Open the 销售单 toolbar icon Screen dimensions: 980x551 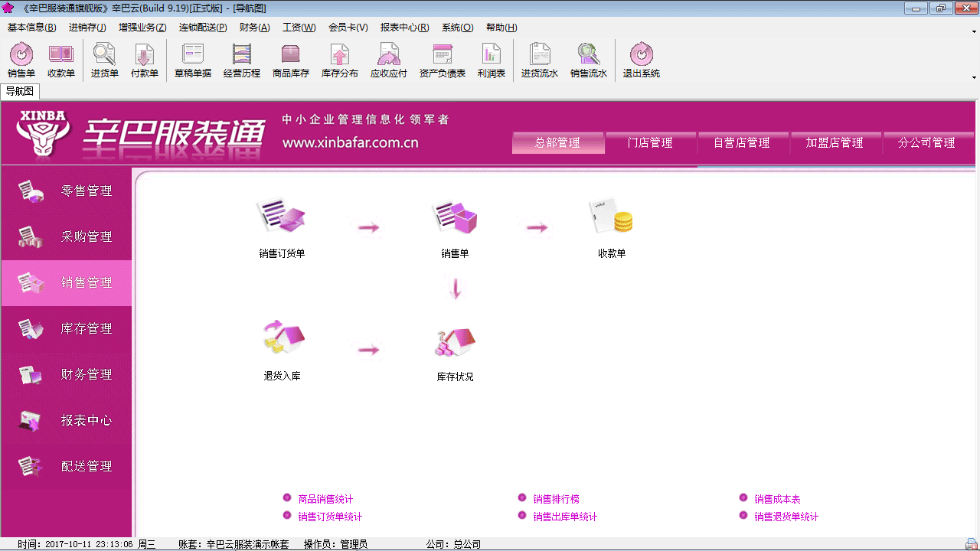coord(21,60)
